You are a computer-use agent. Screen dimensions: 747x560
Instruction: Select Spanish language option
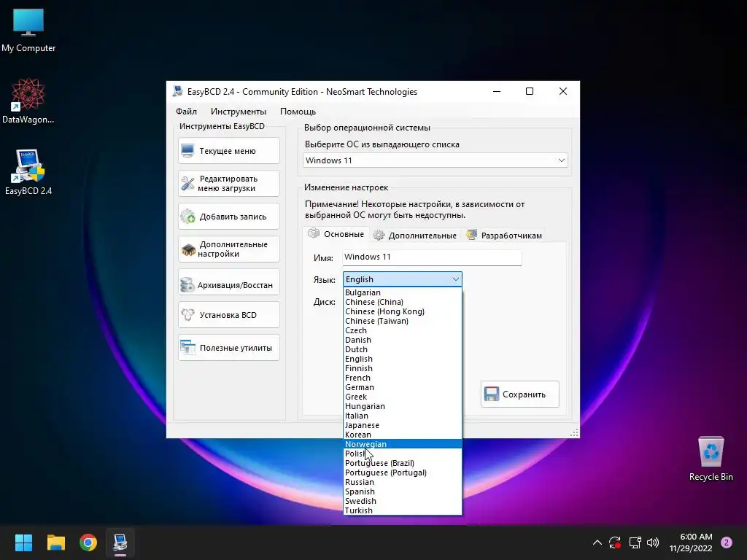click(x=403, y=492)
